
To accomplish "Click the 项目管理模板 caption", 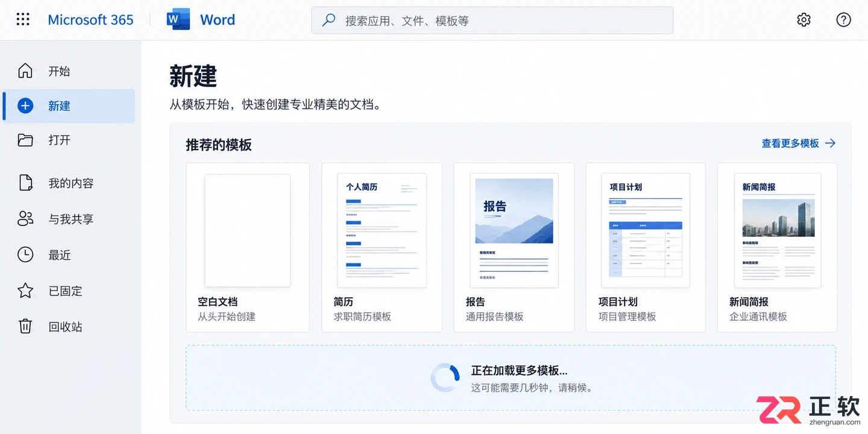I will (x=627, y=316).
